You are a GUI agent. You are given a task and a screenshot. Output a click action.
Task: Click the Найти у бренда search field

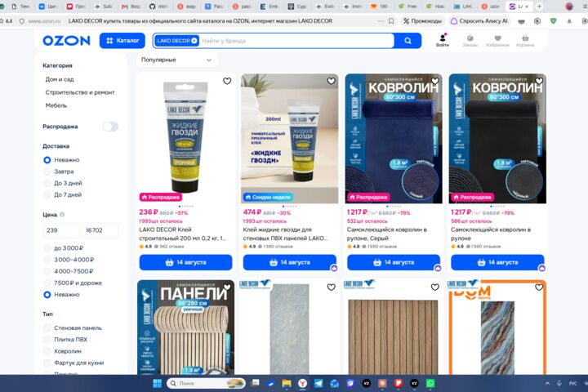tap(296, 41)
